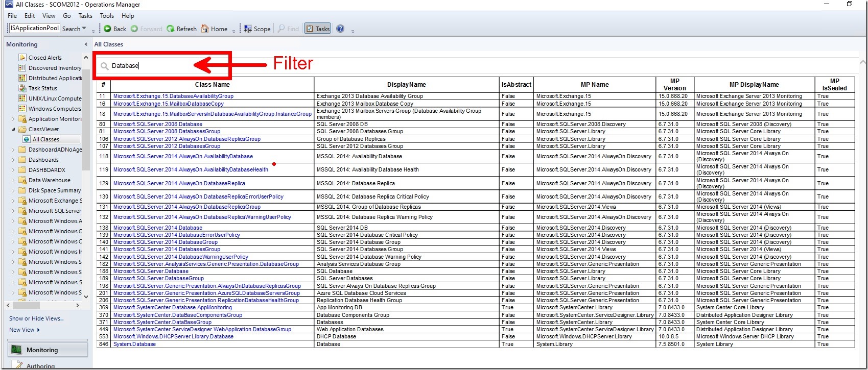The width and height of the screenshot is (868, 370).
Task: Select the Windows Computers view icon
Action: (x=22, y=109)
